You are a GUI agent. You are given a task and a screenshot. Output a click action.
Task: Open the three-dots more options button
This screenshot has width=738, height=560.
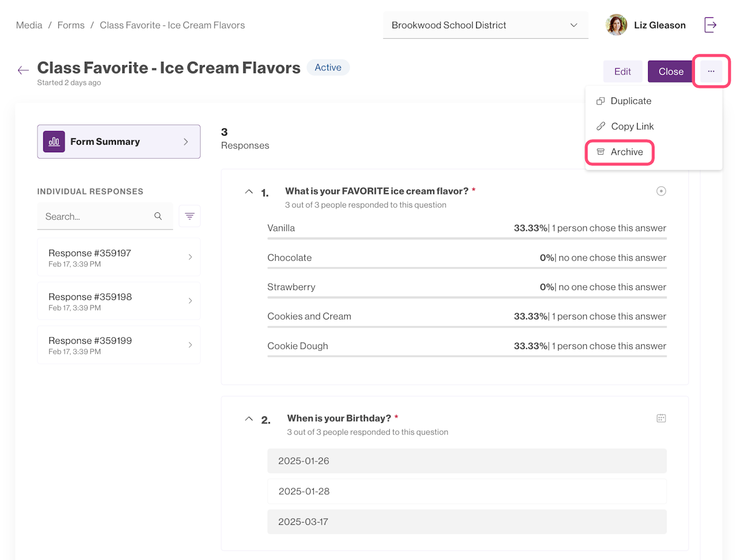click(x=711, y=72)
